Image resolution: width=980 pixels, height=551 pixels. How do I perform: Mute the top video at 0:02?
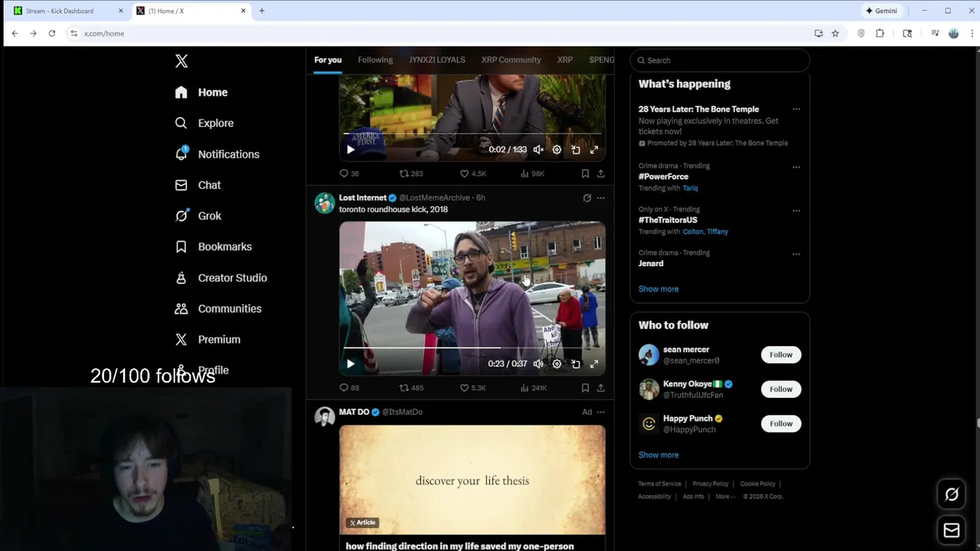click(x=538, y=150)
